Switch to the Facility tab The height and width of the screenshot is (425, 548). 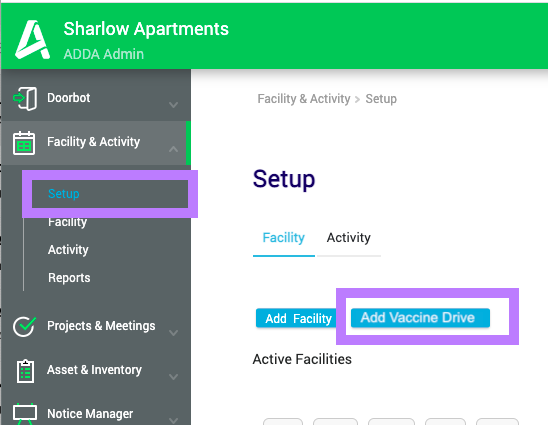pyautogui.click(x=283, y=238)
